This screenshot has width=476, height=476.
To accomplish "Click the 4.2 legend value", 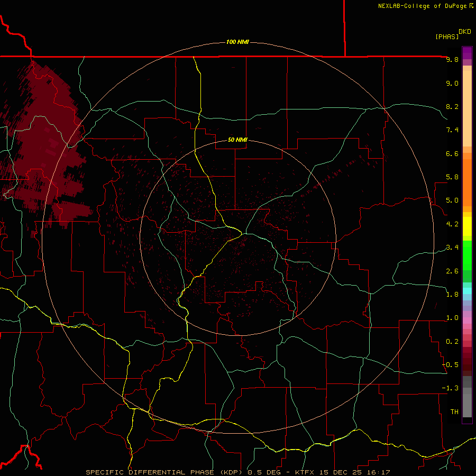I will pyautogui.click(x=452, y=224).
